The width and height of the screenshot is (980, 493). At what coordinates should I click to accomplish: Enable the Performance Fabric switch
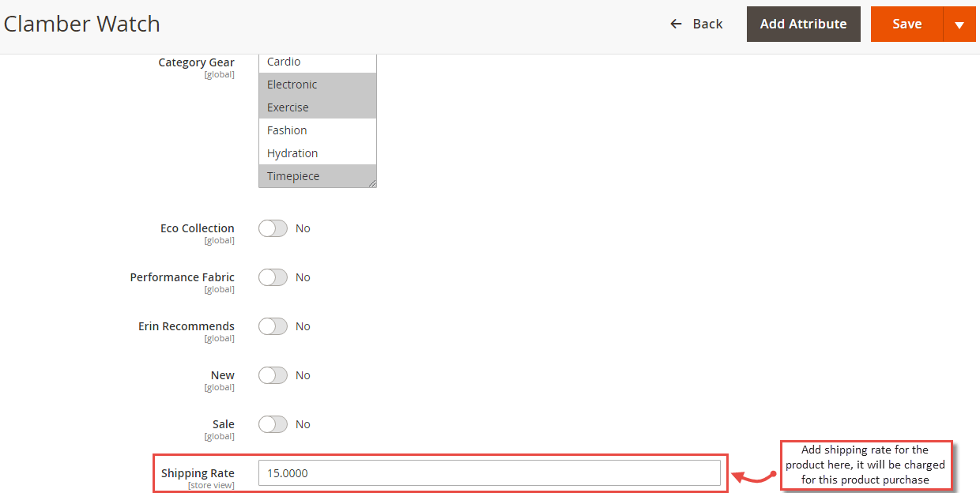(273, 277)
